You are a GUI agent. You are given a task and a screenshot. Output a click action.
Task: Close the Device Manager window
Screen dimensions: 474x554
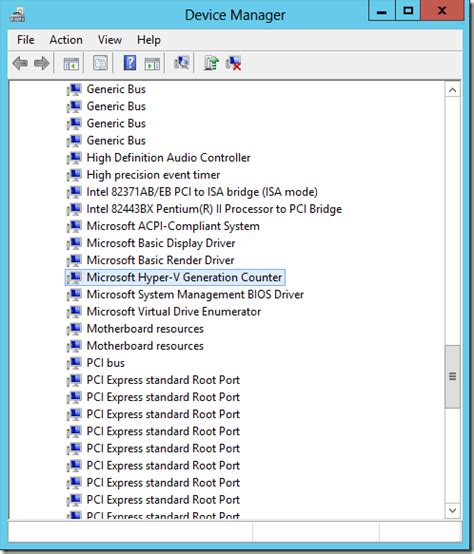point(442,11)
